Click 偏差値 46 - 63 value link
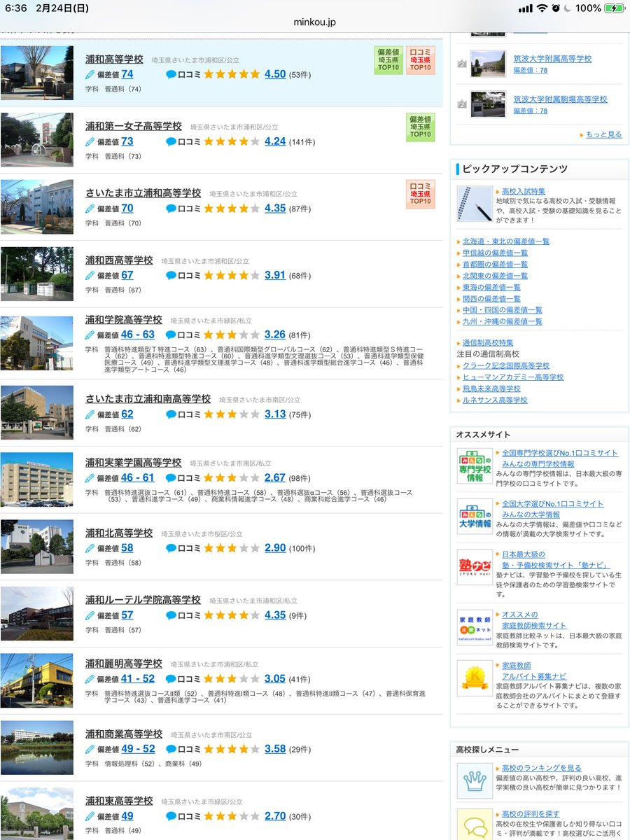 click(x=138, y=335)
